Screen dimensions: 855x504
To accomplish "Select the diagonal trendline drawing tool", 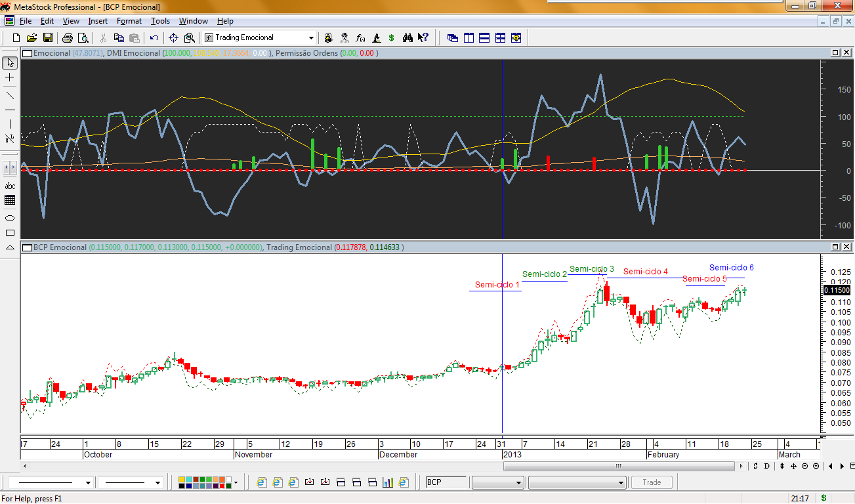I will [x=10, y=95].
